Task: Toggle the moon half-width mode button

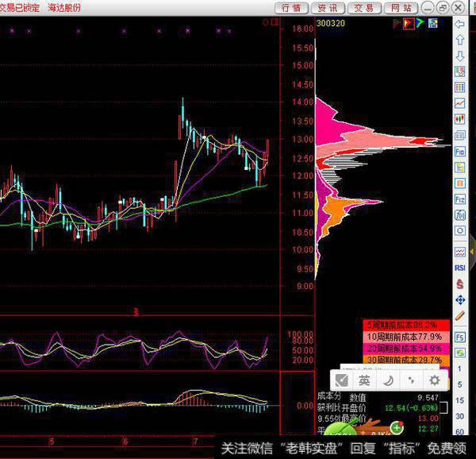Action: 389,381
